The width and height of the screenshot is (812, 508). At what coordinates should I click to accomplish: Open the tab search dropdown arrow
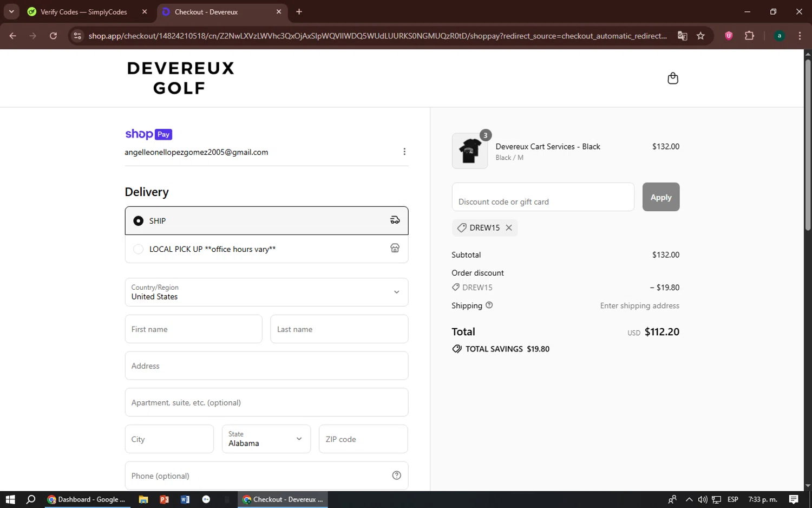tap(11, 11)
